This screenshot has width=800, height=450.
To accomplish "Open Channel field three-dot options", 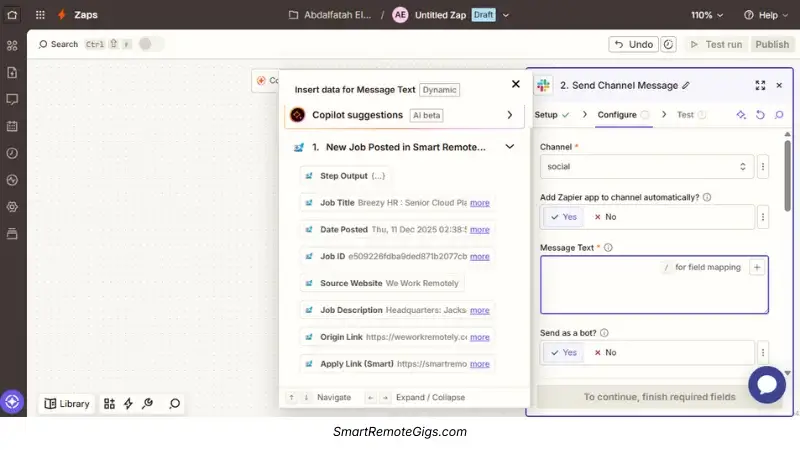I will click(x=763, y=166).
